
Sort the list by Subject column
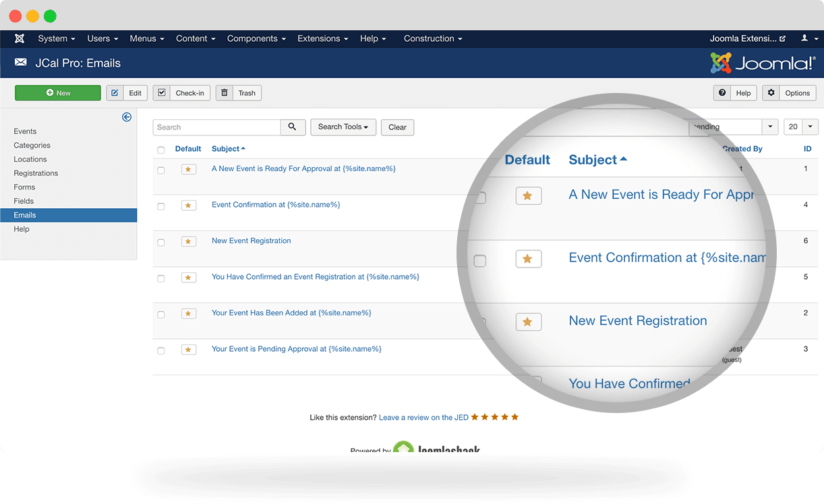pyautogui.click(x=229, y=149)
